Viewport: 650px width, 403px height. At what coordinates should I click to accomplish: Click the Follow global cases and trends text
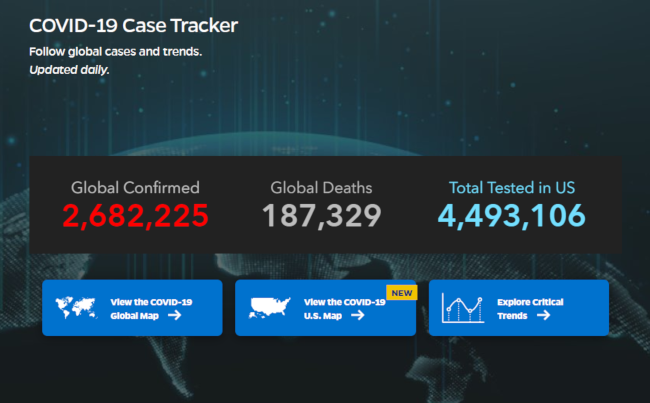tap(115, 51)
